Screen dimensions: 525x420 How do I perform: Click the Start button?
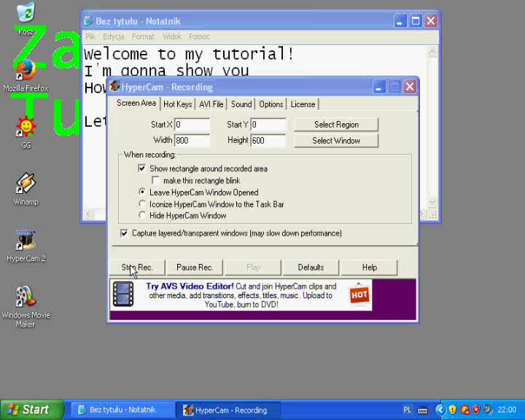pos(32,409)
